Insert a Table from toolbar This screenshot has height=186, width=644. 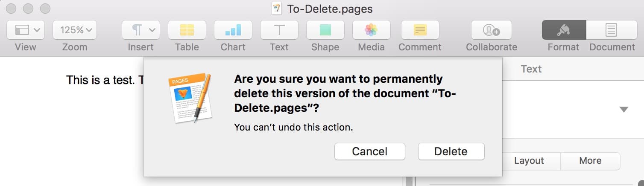(187, 30)
